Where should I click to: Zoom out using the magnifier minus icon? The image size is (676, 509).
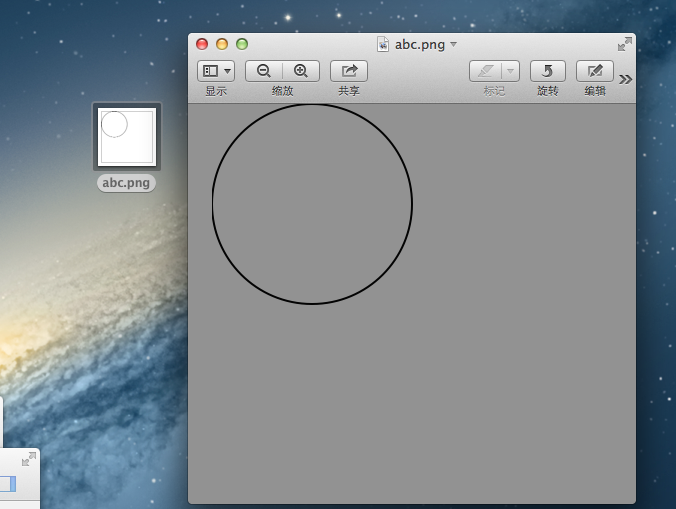coord(264,71)
